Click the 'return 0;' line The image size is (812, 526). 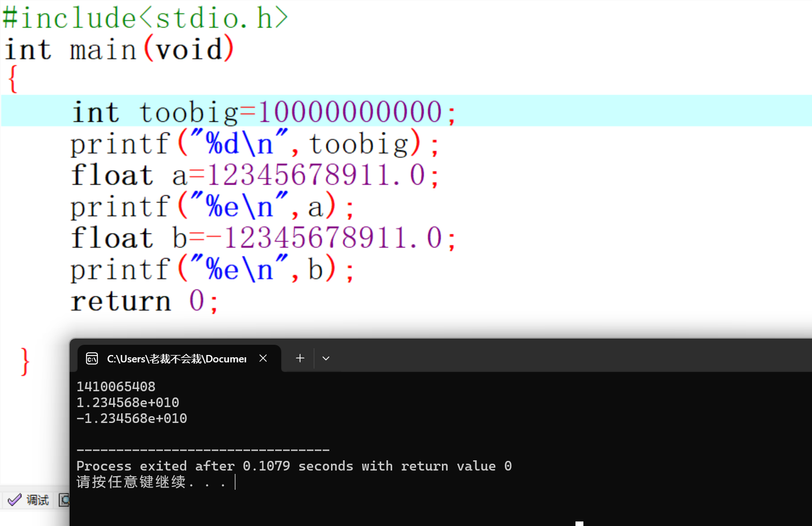[144, 301]
